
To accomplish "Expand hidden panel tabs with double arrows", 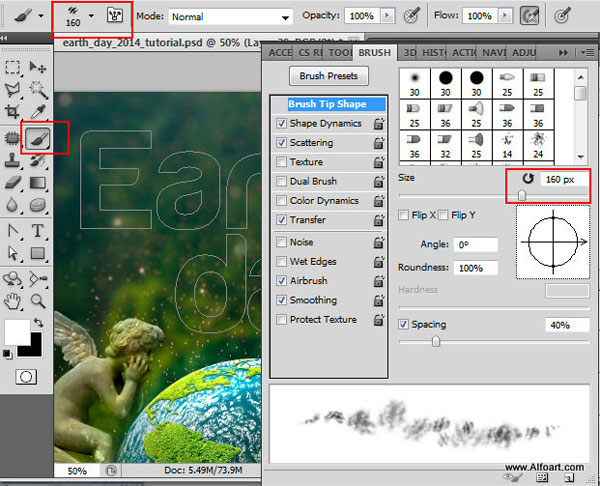I will 563,53.
